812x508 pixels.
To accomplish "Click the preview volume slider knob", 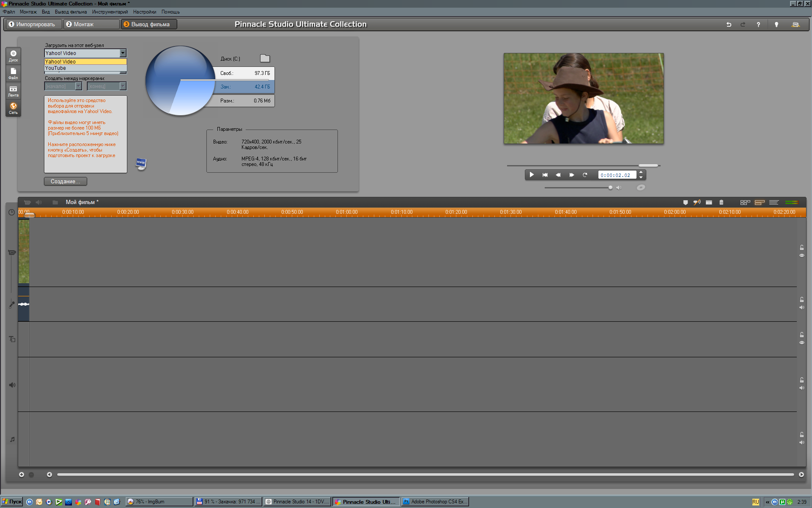I will point(610,188).
